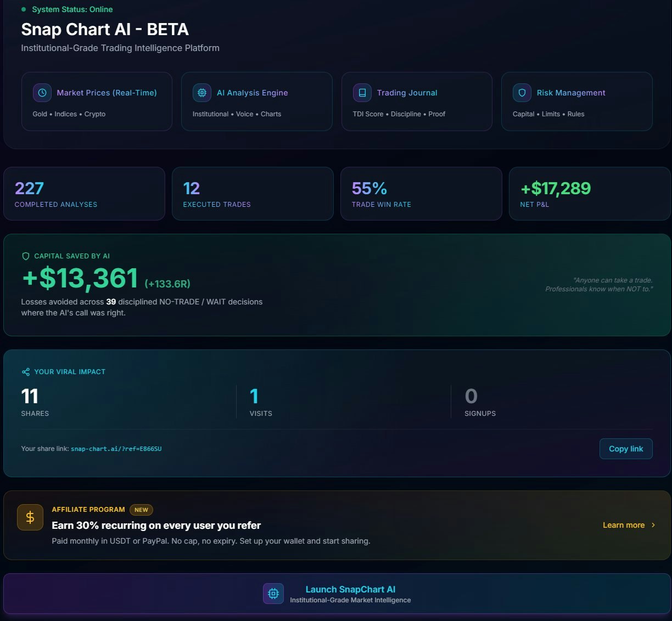Select the 227 Completed Analyses card
The height and width of the screenshot is (621, 672).
[x=84, y=194]
